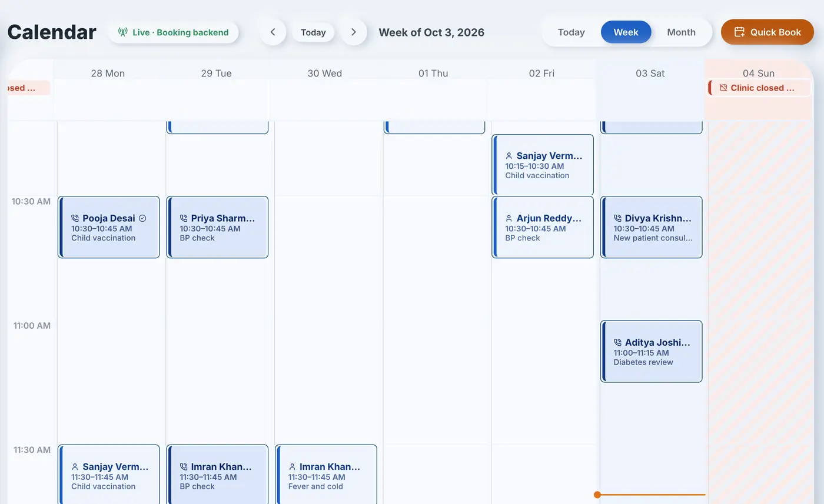Select the 02 Fri column header
This screenshot has width=824, height=504.
(x=541, y=74)
